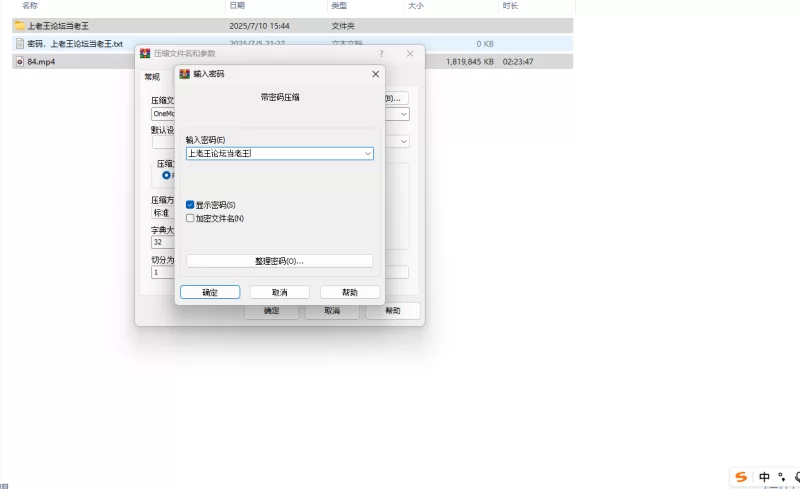Close the 输入密码 dialog
Viewport: 800px width, 489px height.
[375, 74]
